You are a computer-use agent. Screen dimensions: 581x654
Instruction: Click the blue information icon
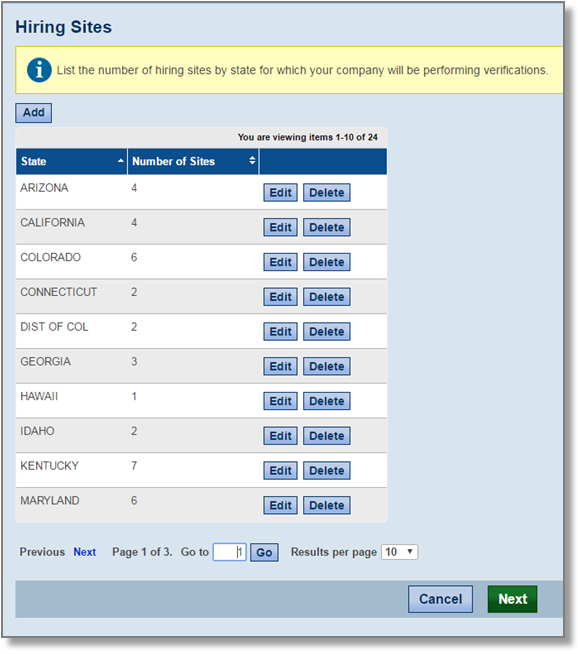coord(39,70)
